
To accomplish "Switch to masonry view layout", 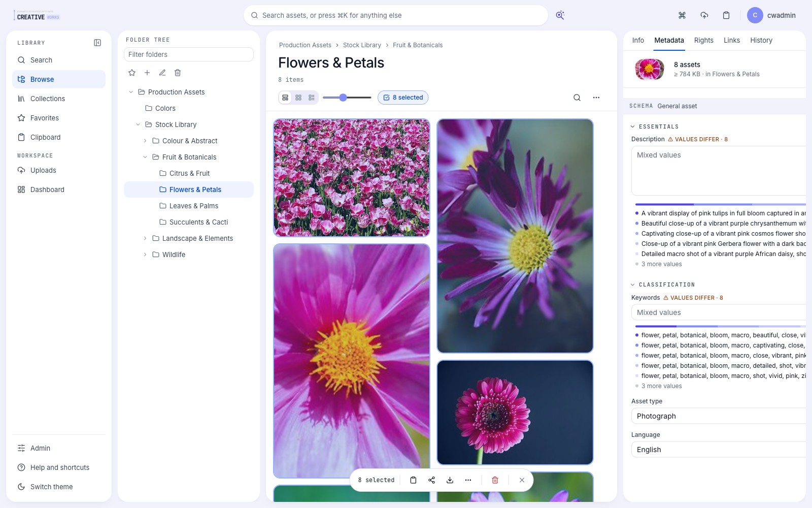I will pos(285,98).
